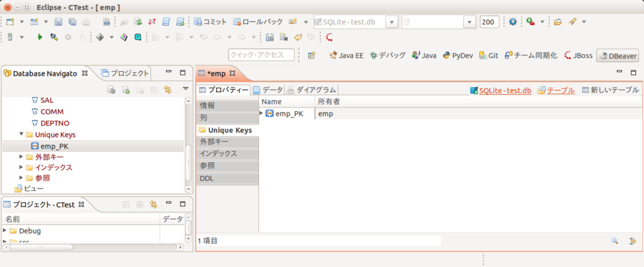Click the red dotted JBoss toolbar icon
The width and height of the screenshot is (644, 267).
pyautogui.click(x=329, y=37)
